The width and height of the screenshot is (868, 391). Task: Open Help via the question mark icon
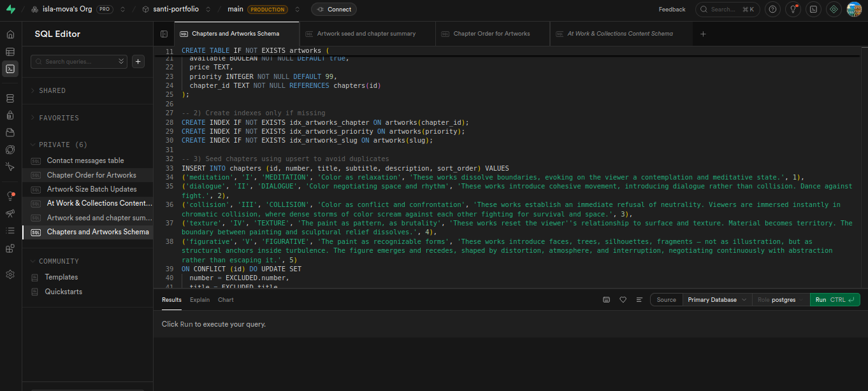point(773,9)
